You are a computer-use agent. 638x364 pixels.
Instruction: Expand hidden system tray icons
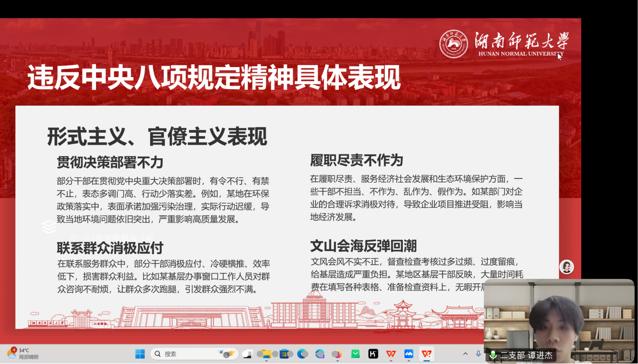(465, 354)
